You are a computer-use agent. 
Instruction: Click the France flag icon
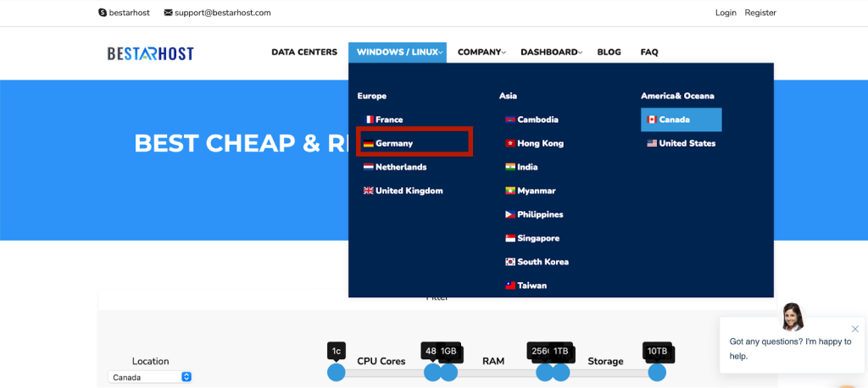point(369,119)
